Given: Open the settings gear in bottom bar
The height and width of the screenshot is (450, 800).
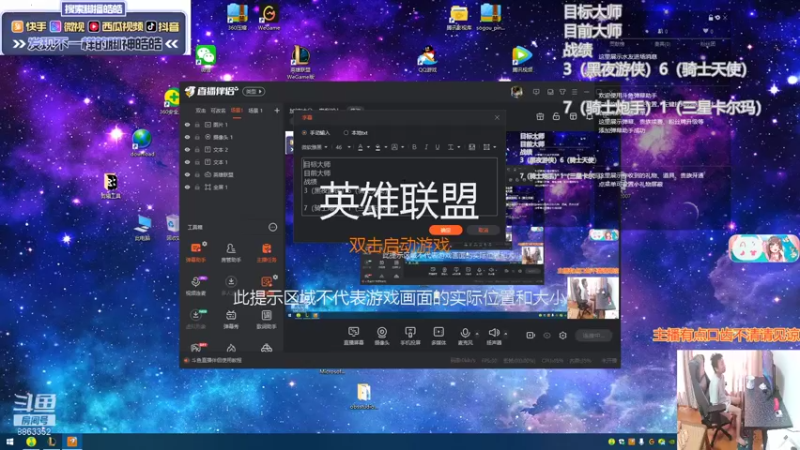Looking at the screenshot, I should (563, 335).
